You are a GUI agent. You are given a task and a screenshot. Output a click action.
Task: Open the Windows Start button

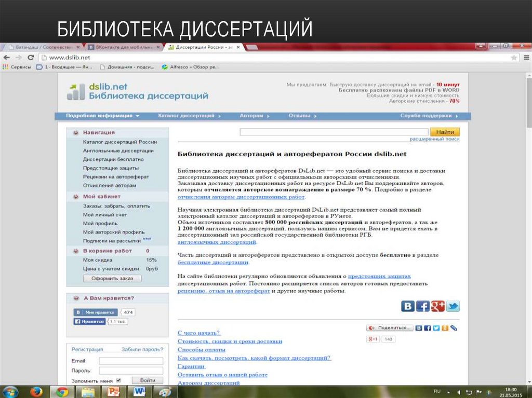(10, 392)
